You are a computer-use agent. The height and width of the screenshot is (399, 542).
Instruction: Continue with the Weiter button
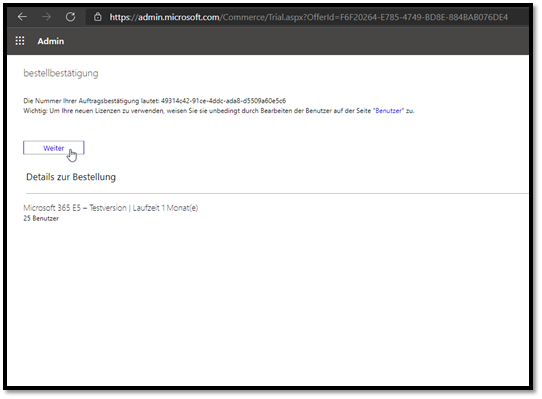click(54, 148)
